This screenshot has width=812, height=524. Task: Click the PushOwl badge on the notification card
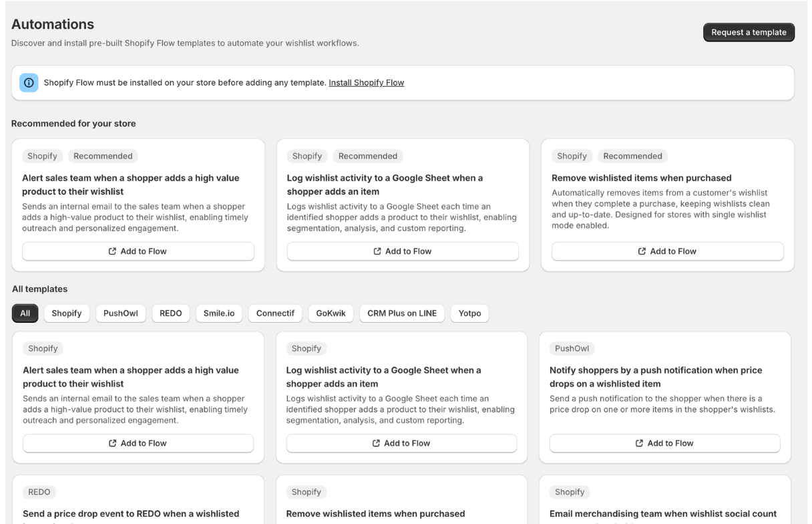click(572, 348)
